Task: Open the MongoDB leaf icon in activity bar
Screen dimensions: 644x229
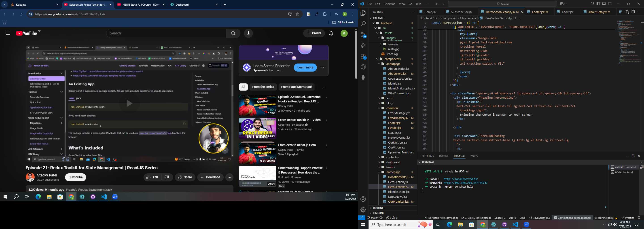Action: (x=363, y=78)
